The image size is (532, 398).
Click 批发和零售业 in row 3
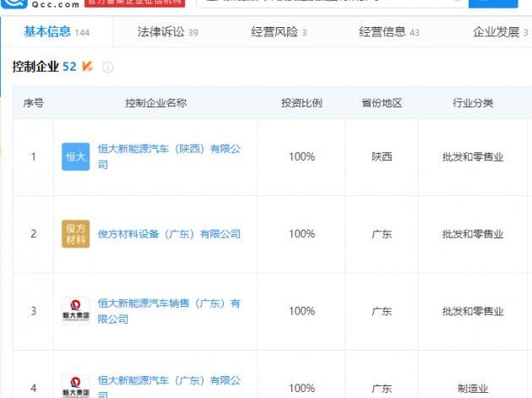coord(473,311)
